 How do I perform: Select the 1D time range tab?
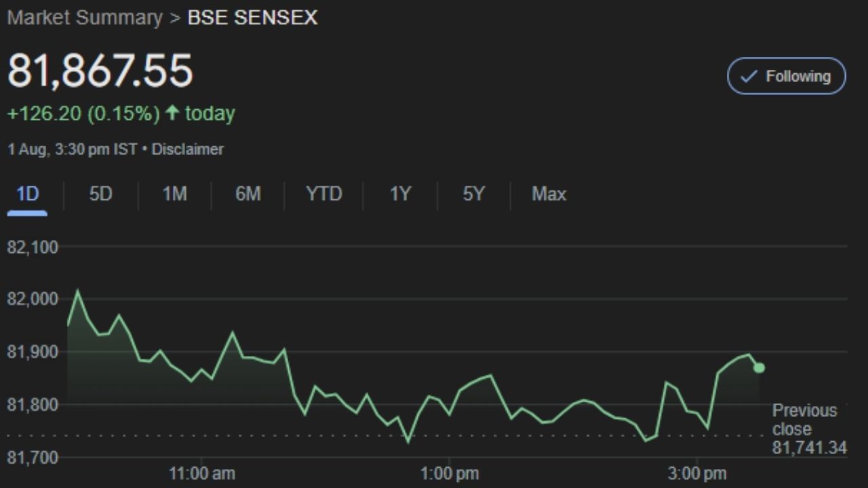(x=27, y=195)
